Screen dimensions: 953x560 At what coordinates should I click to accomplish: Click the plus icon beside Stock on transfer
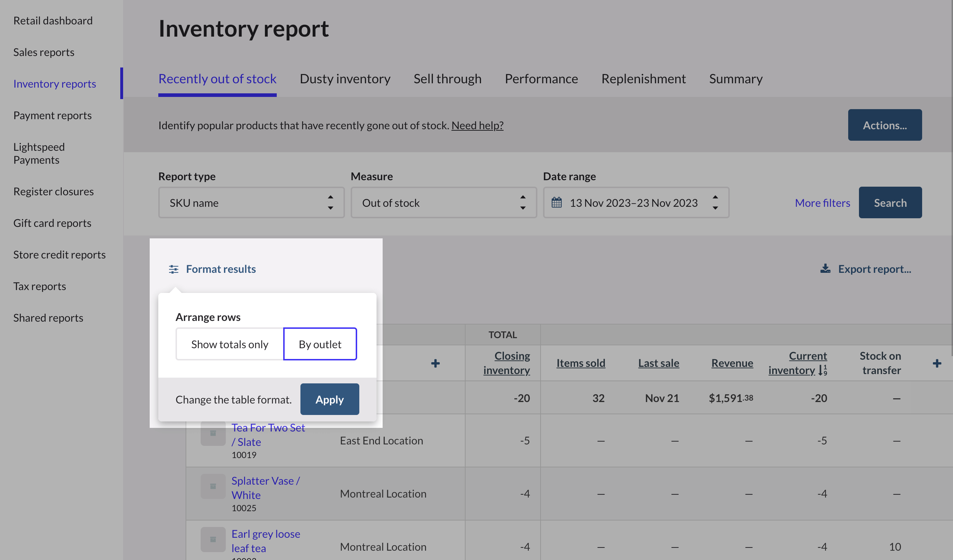click(x=937, y=363)
